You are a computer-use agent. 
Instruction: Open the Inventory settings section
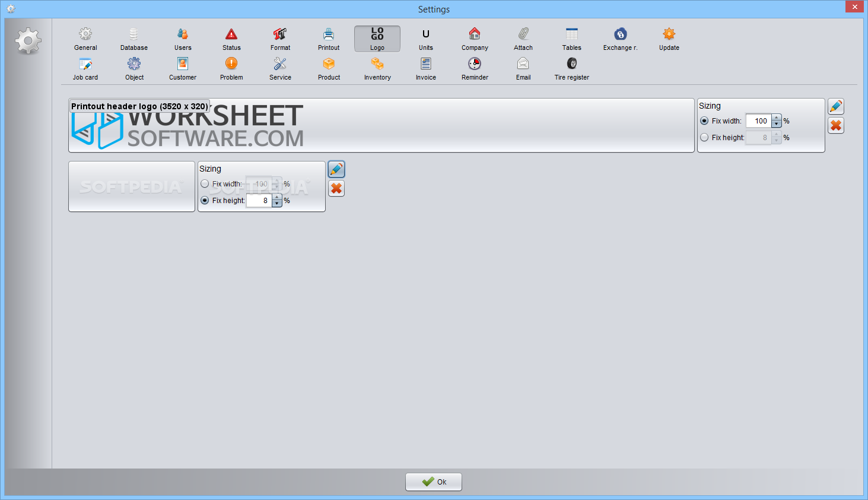(x=377, y=69)
